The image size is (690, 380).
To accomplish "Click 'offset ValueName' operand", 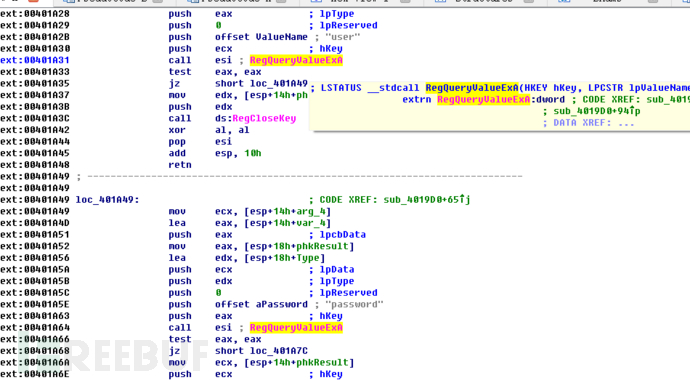I will click(261, 37).
